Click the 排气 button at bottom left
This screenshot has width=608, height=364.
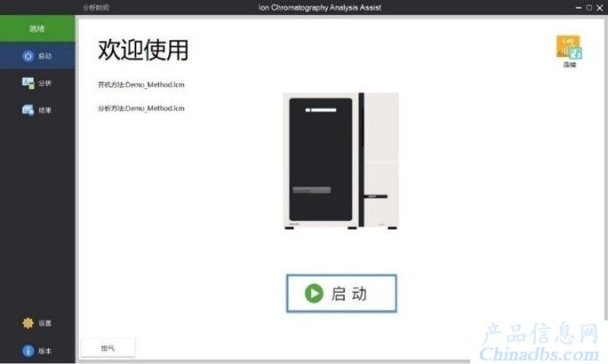pos(108,348)
